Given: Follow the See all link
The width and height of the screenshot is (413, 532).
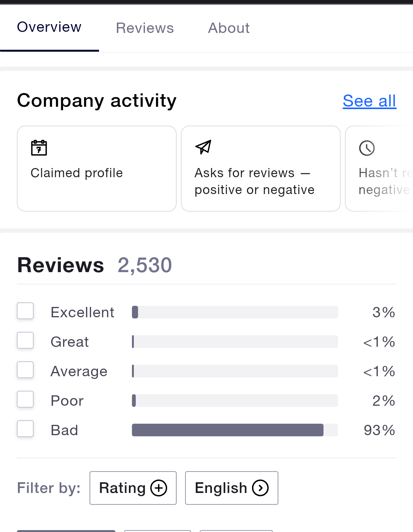Looking at the screenshot, I should click(369, 101).
